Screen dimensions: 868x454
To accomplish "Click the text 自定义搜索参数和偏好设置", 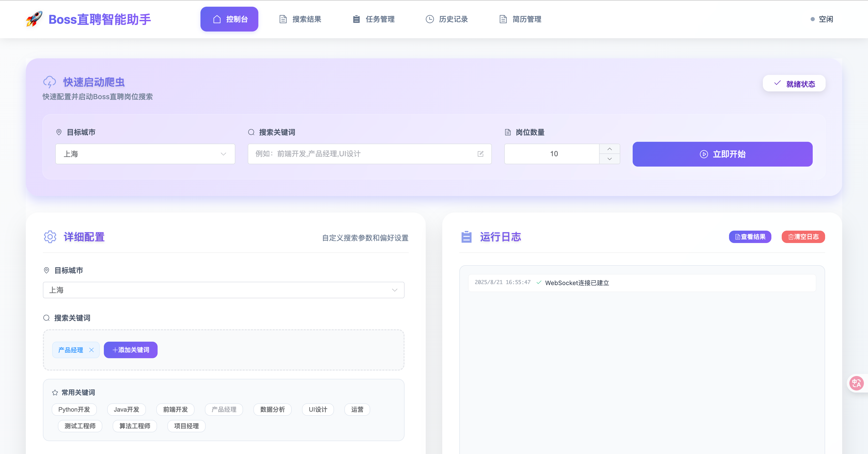I will pos(365,238).
